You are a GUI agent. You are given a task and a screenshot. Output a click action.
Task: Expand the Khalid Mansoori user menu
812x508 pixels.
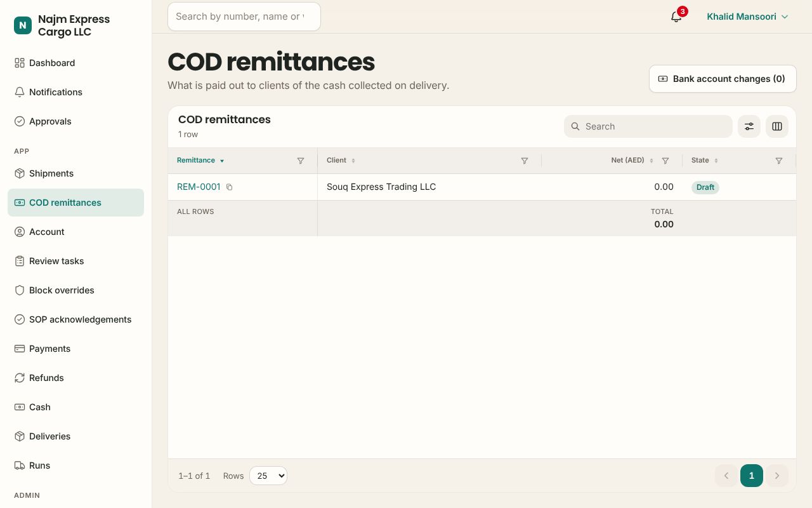(x=747, y=17)
